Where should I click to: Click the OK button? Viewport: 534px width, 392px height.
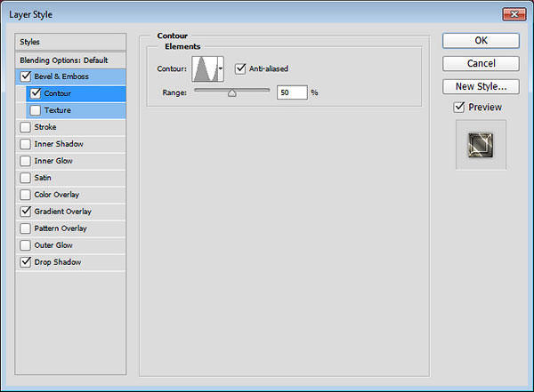pos(481,41)
